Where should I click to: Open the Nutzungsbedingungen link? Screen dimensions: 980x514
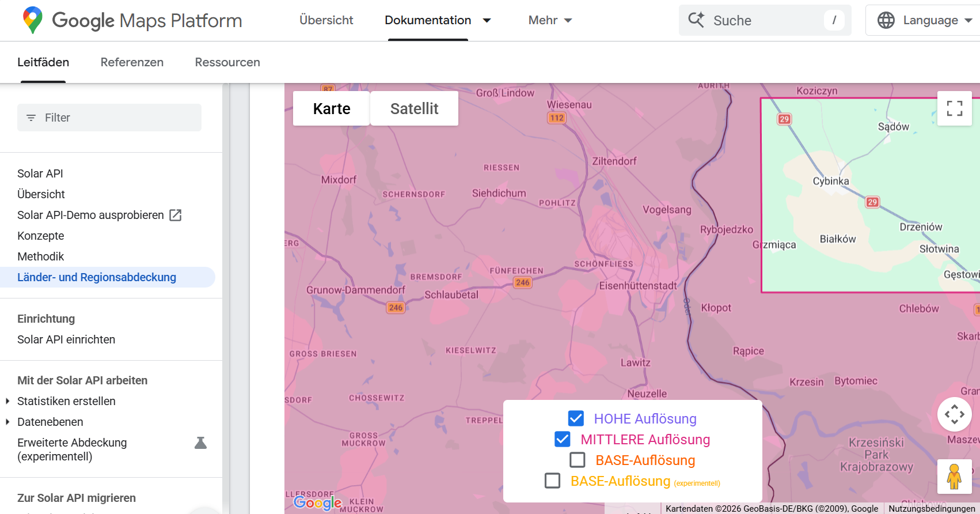[931, 508]
